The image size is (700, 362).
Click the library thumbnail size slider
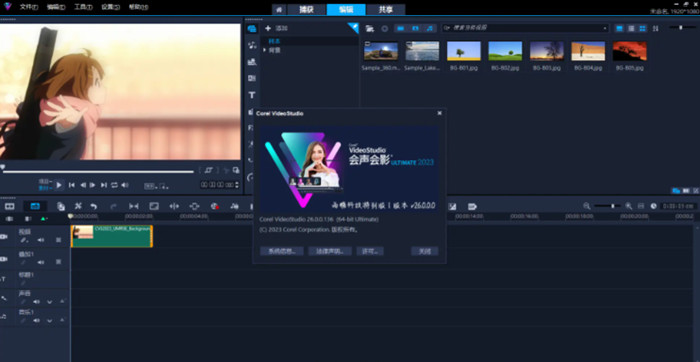[x=683, y=28]
